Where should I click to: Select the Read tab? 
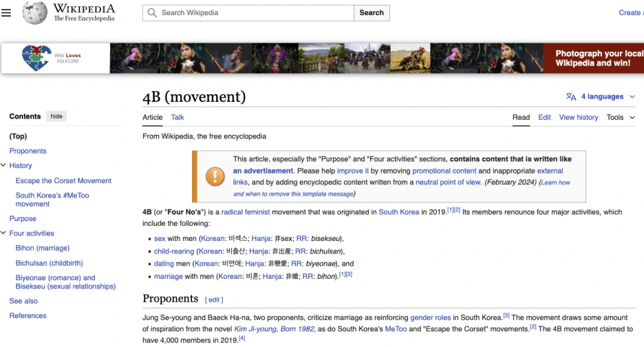(x=522, y=117)
